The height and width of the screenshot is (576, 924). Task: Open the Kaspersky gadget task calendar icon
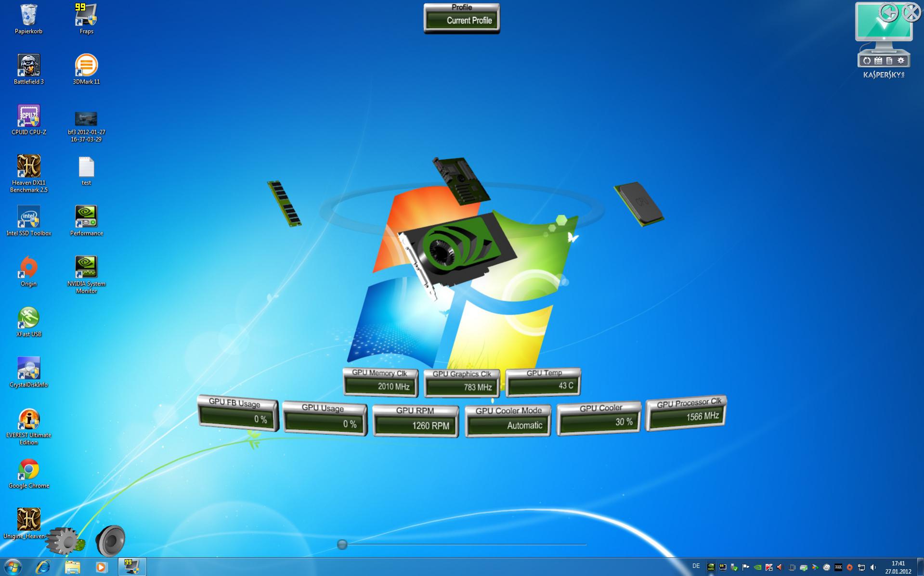tap(878, 61)
